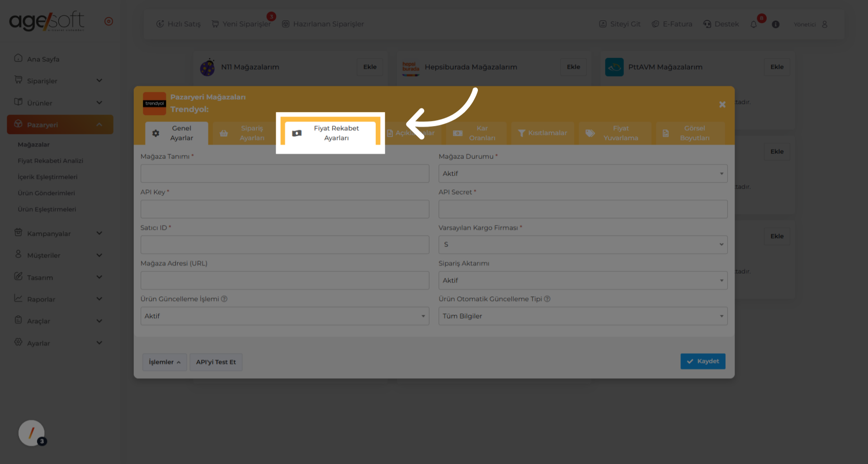Image resolution: width=868 pixels, height=464 pixels.
Task: Open Hızlı Satış from the top bar
Action: 178,24
